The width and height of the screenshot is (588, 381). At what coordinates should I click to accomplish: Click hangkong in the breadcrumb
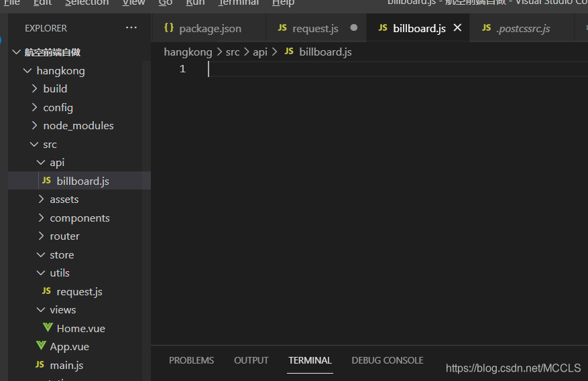pos(188,52)
